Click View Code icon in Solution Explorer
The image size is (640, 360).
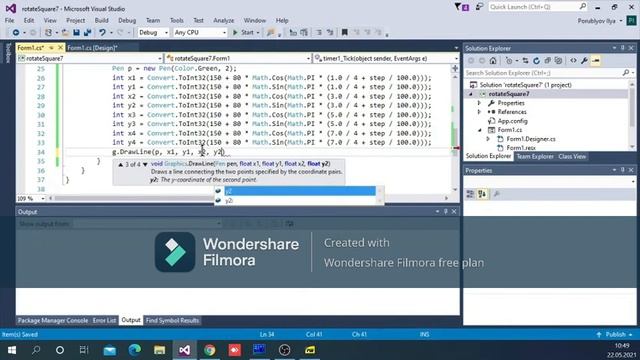coord(573,60)
